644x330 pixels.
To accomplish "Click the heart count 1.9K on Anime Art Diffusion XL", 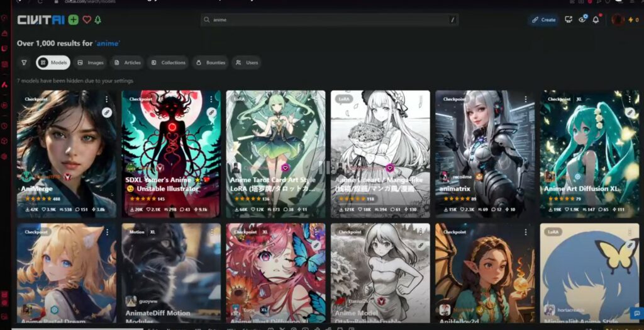I will coord(573,210).
